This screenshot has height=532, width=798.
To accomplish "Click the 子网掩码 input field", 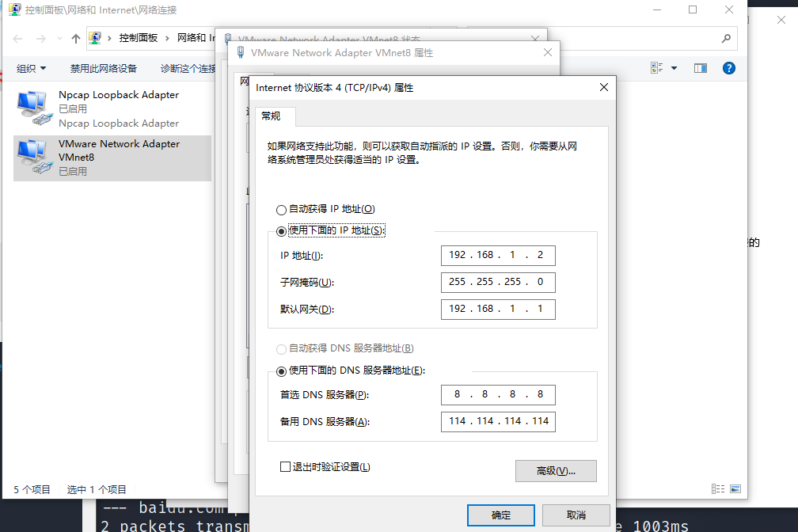I will [x=498, y=283].
